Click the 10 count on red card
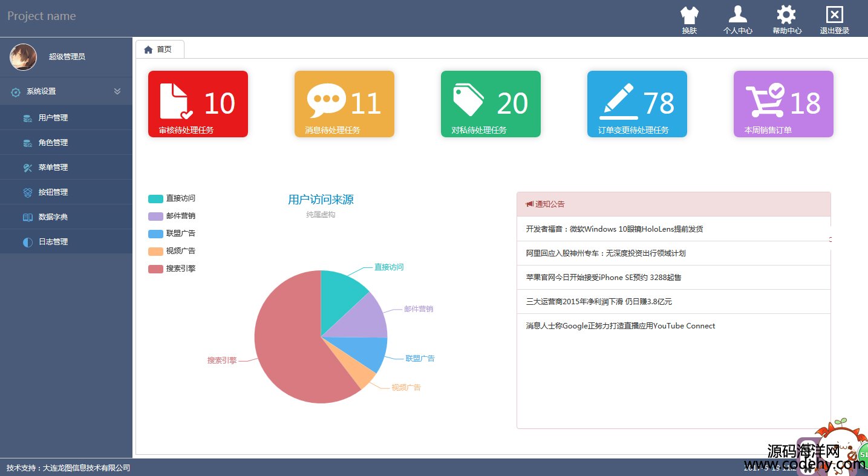Image resolution: width=868 pixels, height=476 pixels. coord(219,103)
